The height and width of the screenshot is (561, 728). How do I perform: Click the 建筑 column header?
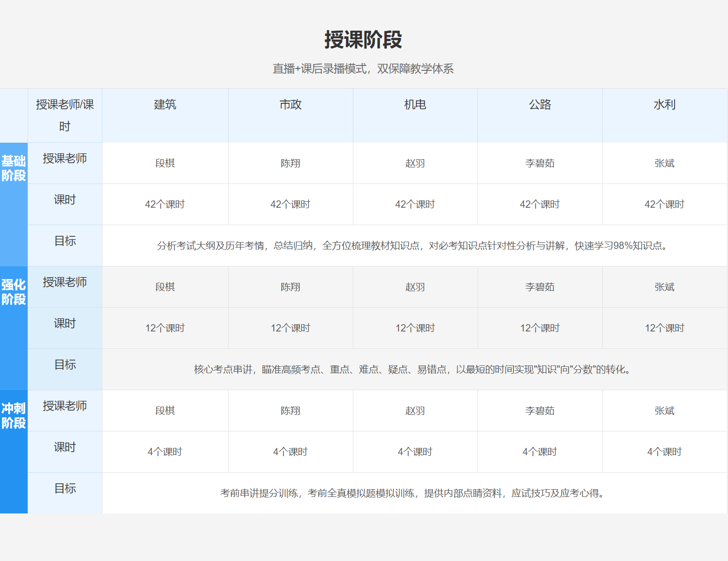(x=165, y=105)
